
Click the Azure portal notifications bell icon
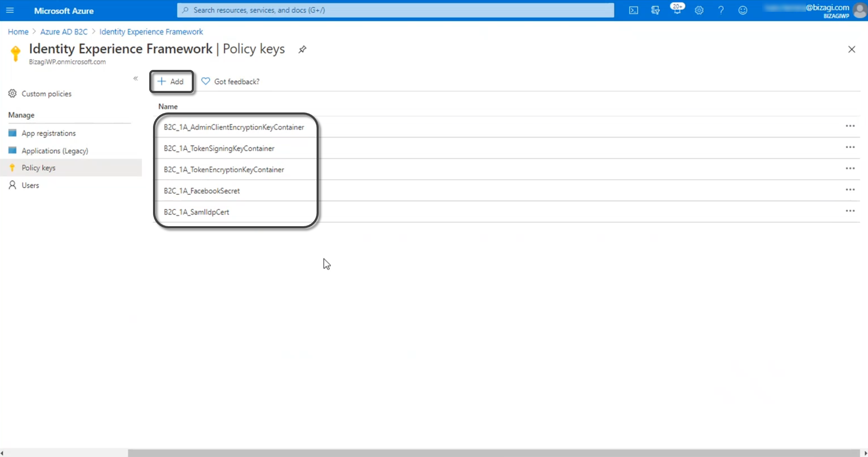(x=677, y=11)
